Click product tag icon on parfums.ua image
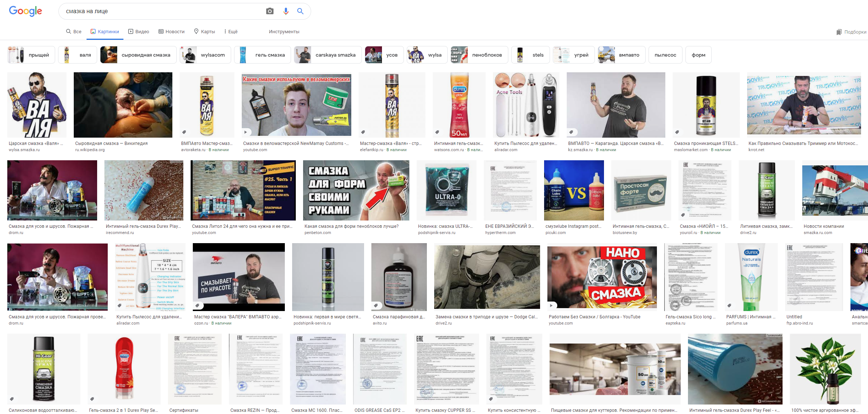Viewport: 868px width, 414px height. 729,305
